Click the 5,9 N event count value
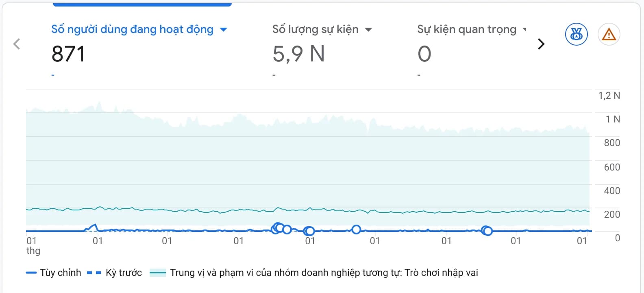 tap(299, 54)
